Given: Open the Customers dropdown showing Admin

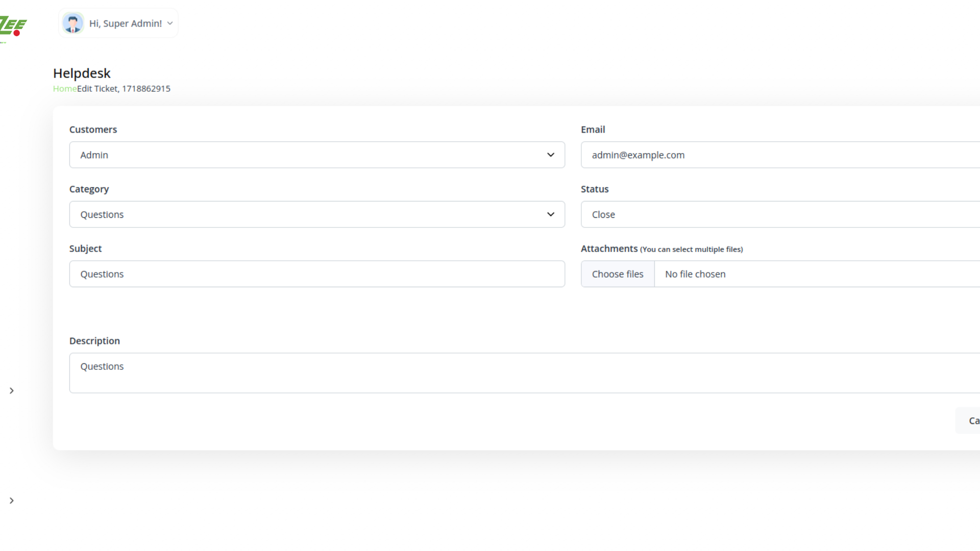Looking at the screenshot, I should pos(306,155).
